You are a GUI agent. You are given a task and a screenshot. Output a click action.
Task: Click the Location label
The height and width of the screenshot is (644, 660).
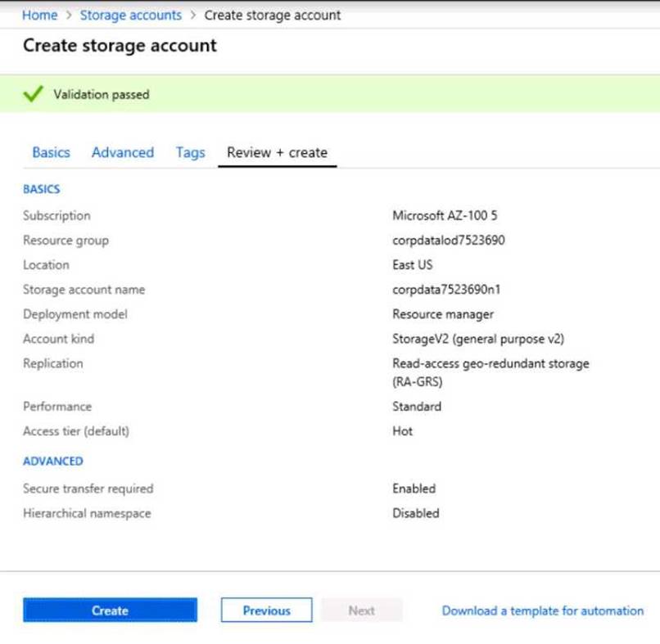pos(47,264)
